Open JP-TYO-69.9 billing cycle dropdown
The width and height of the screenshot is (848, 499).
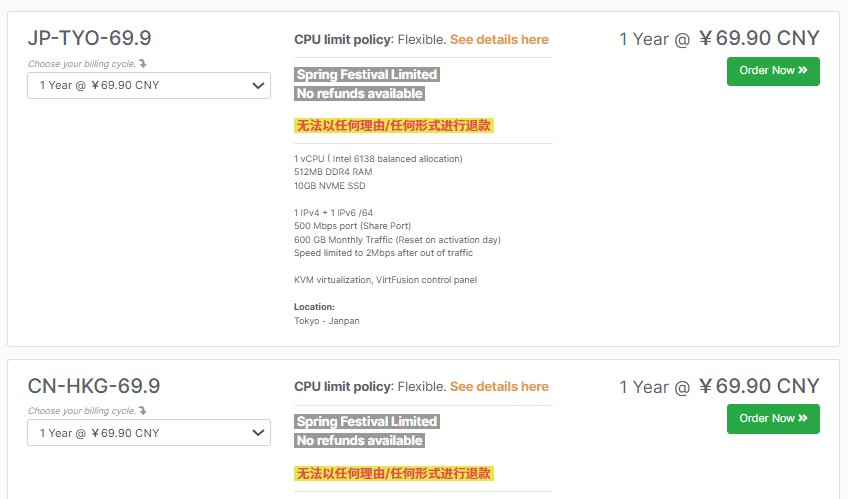[149, 85]
